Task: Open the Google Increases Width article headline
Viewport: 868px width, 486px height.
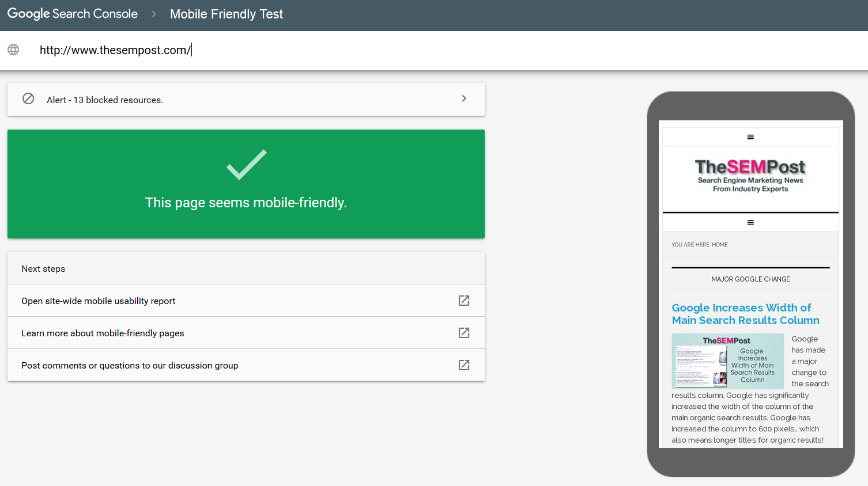Action: 745,314
